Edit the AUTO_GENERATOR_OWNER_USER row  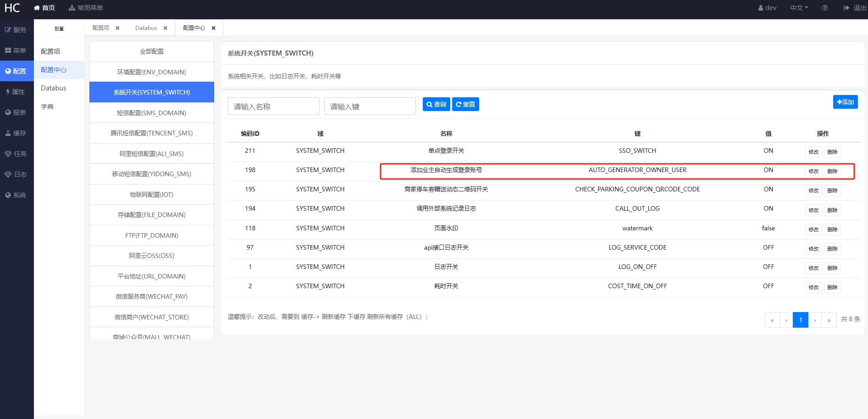813,171
